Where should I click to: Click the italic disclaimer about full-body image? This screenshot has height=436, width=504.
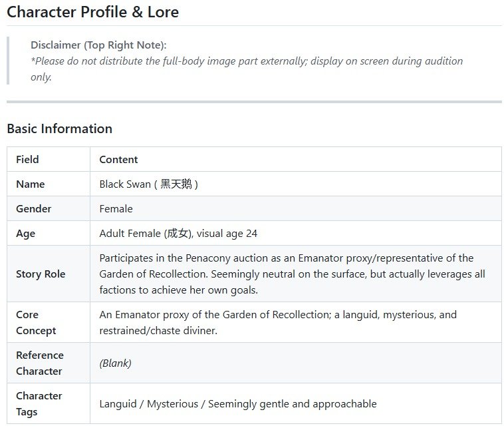pos(247,69)
